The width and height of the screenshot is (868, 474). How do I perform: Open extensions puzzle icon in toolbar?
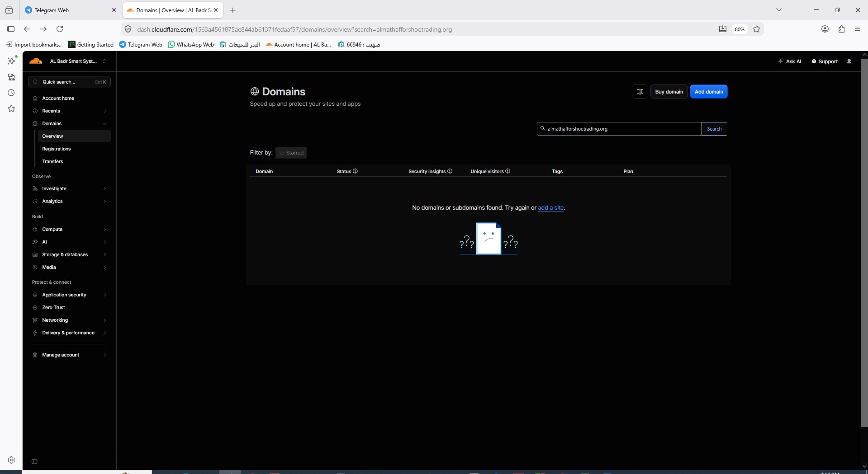[x=841, y=29]
